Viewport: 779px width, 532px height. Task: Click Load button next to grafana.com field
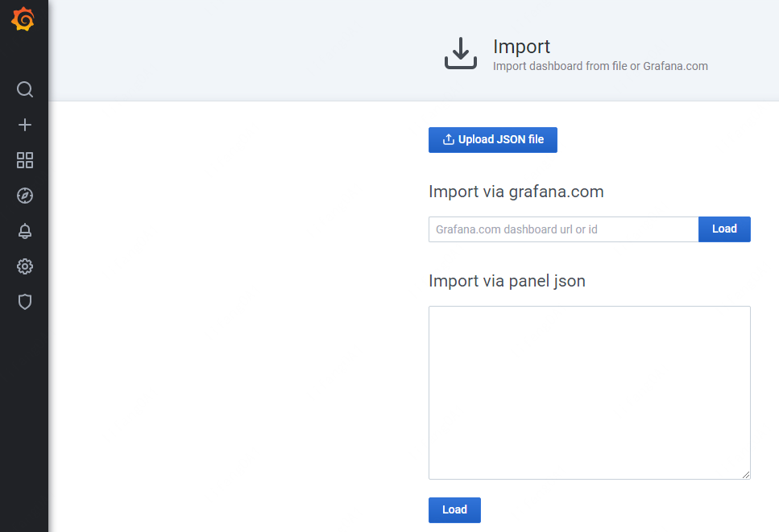[724, 229]
